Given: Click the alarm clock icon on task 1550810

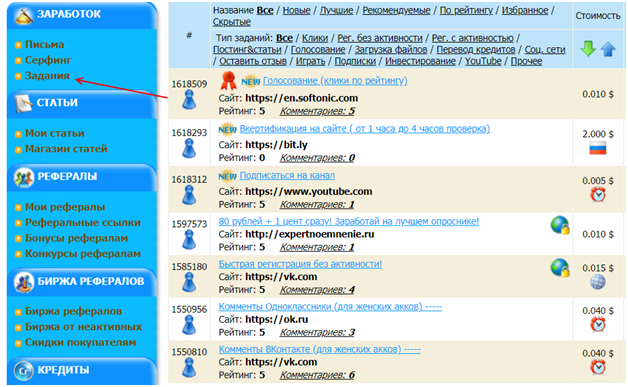Looking at the screenshot, I should tap(598, 367).
